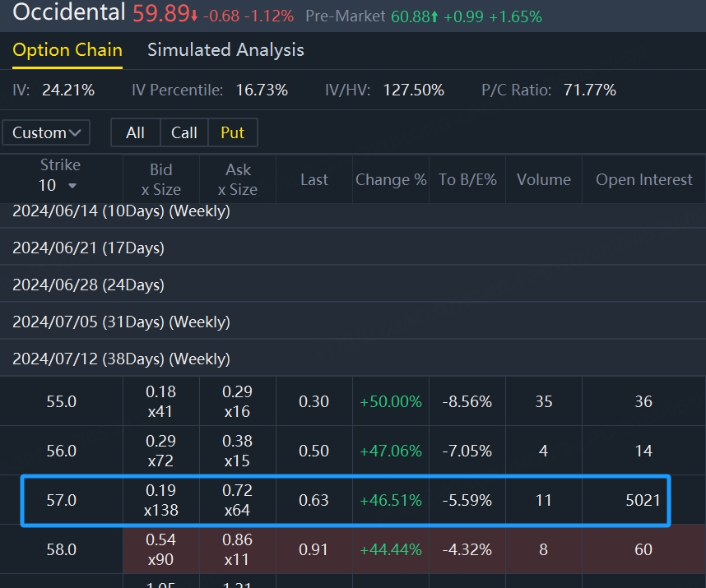
Task: Switch to the Simulated Analysis tab
Action: [x=225, y=50]
